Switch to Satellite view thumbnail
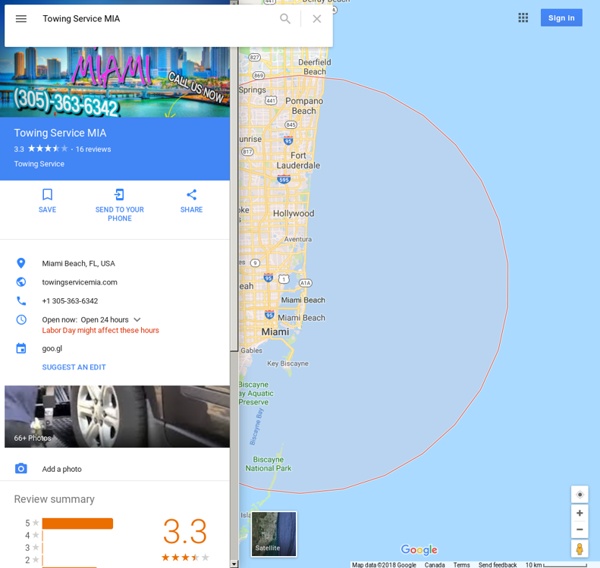The image size is (600, 568). tap(274, 534)
